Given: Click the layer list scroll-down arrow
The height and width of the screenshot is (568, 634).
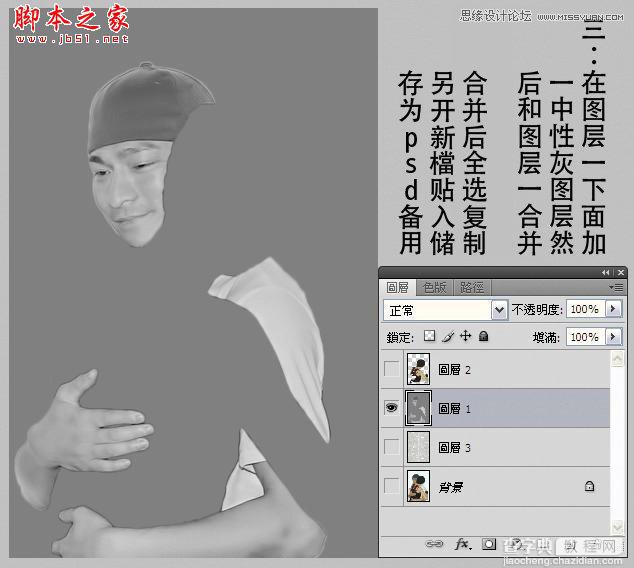Looking at the screenshot, I should pyautogui.click(x=617, y=526).
